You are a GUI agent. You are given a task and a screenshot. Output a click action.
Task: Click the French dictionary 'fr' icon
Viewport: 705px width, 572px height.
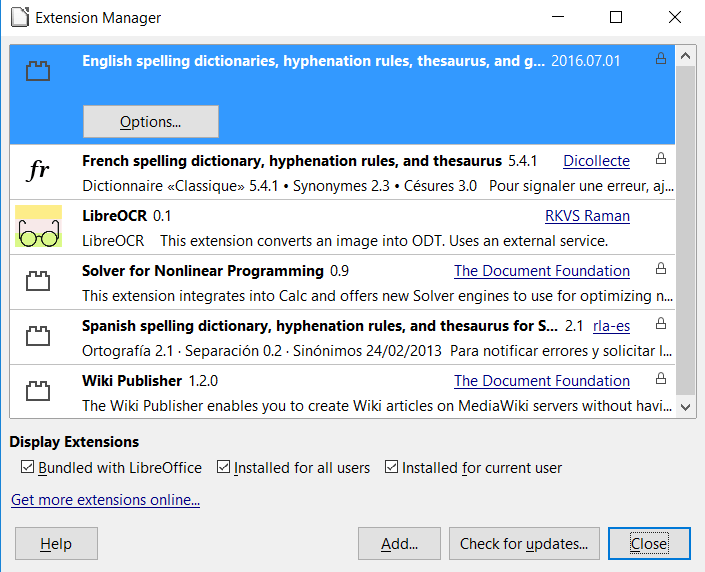(38, 170)
